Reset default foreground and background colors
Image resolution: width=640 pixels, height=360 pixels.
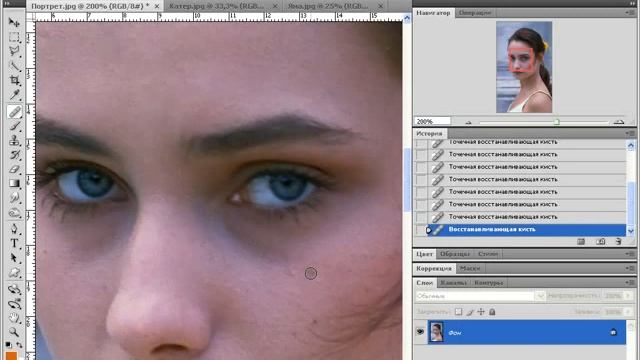(9, 345)
